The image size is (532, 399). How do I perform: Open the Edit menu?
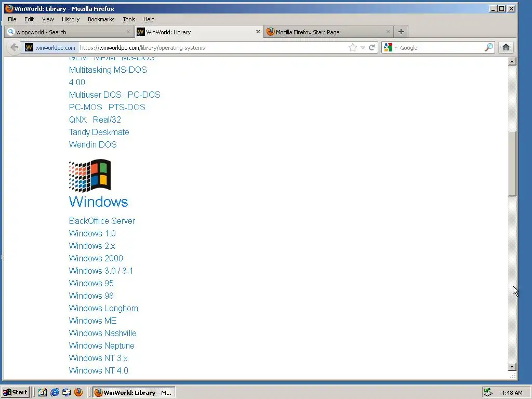(x=29, y=19)
